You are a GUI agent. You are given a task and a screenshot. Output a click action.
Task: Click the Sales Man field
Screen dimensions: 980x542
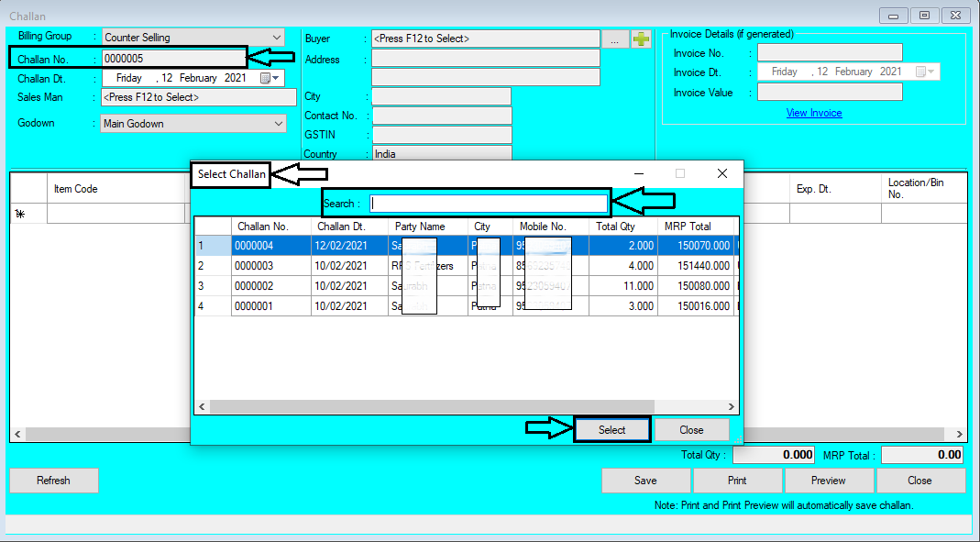pos(193,96)
